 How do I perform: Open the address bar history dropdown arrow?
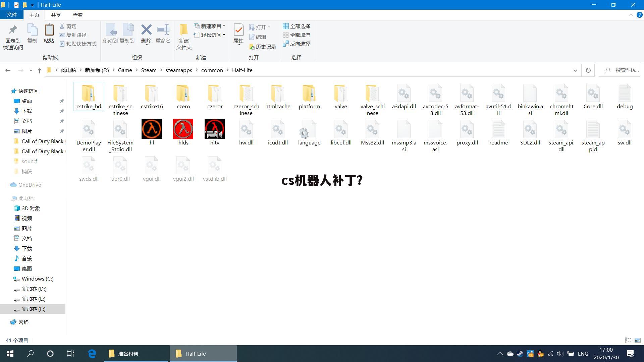[575, 70]
